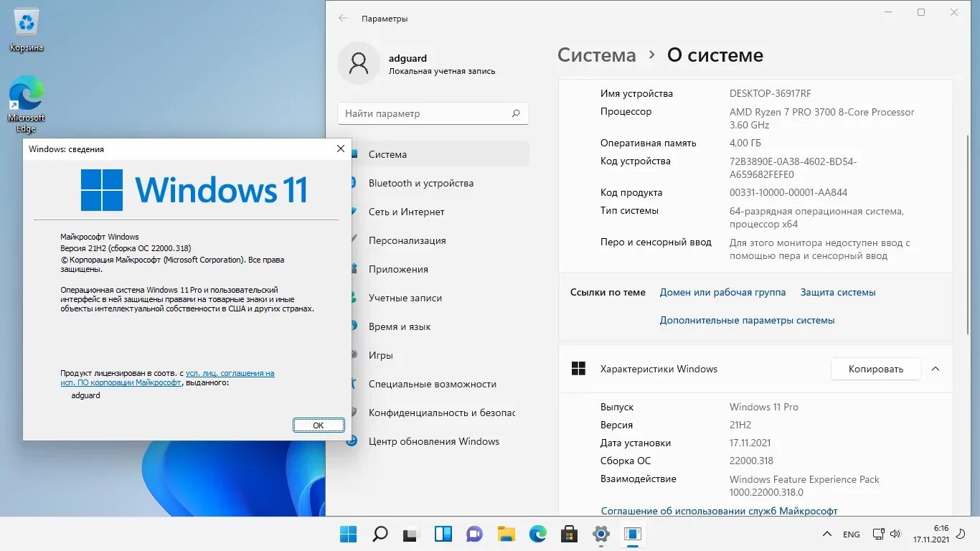Open the network tray icon
The height and width of the screenshot is (551, 980).
tap(878, 534)
